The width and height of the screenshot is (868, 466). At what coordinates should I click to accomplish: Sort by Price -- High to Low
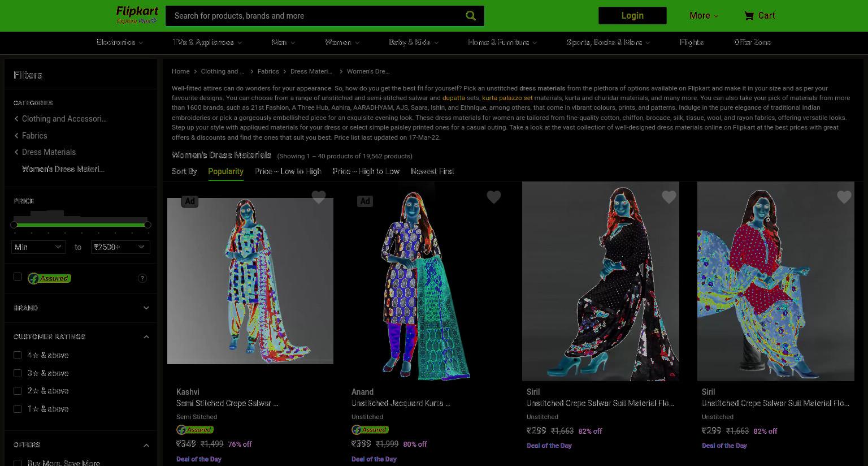tap(366, 171)
